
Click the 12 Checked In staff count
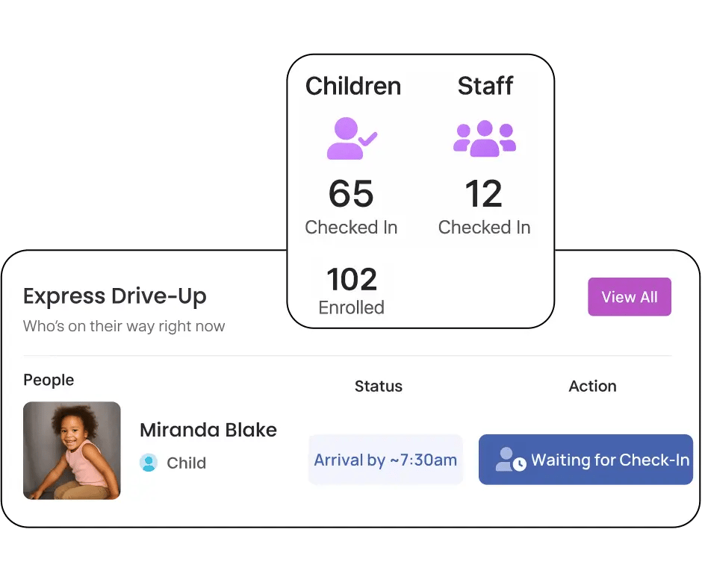[484, 194]
